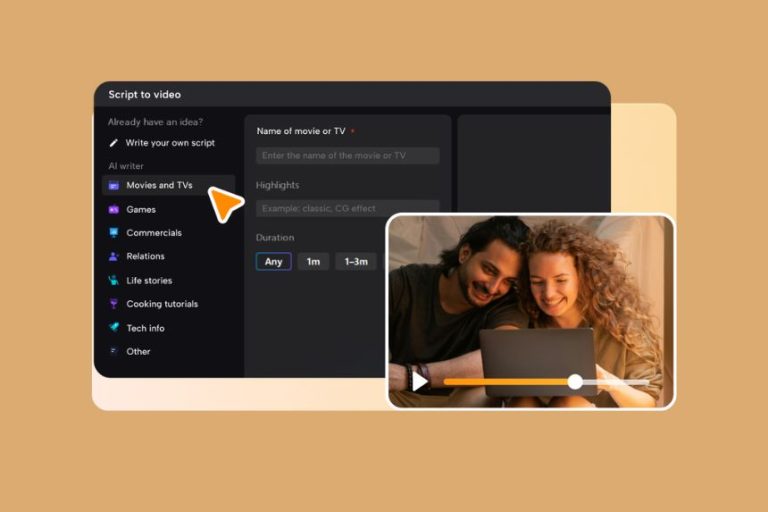Click the Games controller icon

(x=114, y=210)
